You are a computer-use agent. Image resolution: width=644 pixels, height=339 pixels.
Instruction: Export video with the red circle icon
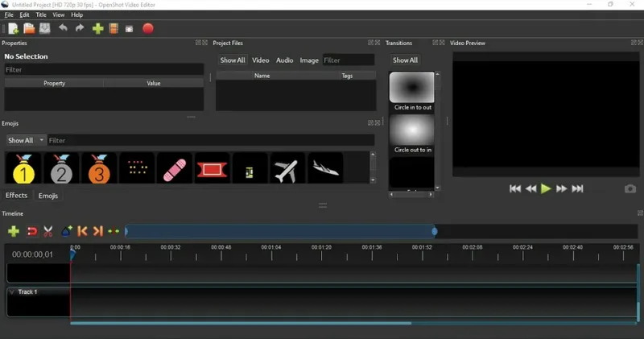(x=148, y=28)
